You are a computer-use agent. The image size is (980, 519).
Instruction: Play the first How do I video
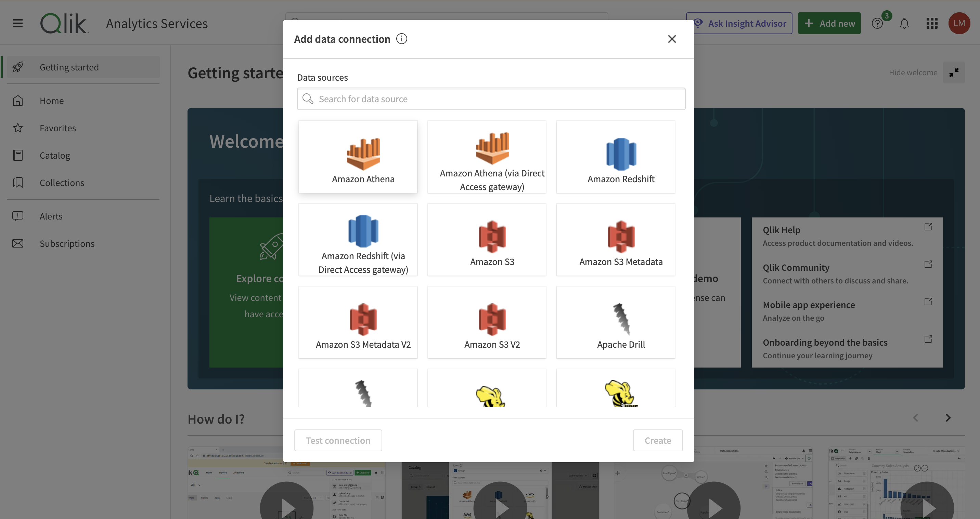tap(286, 508)
